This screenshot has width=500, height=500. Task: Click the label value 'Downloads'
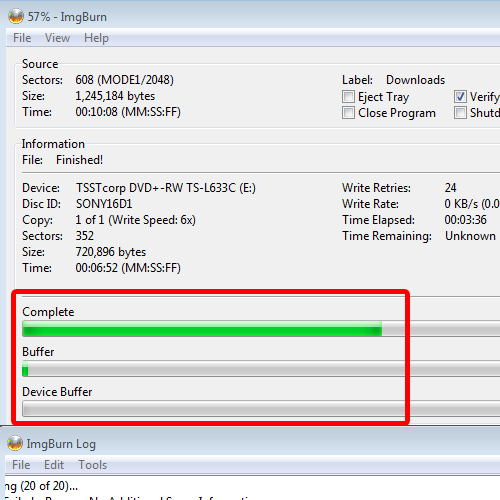(415, 80)
